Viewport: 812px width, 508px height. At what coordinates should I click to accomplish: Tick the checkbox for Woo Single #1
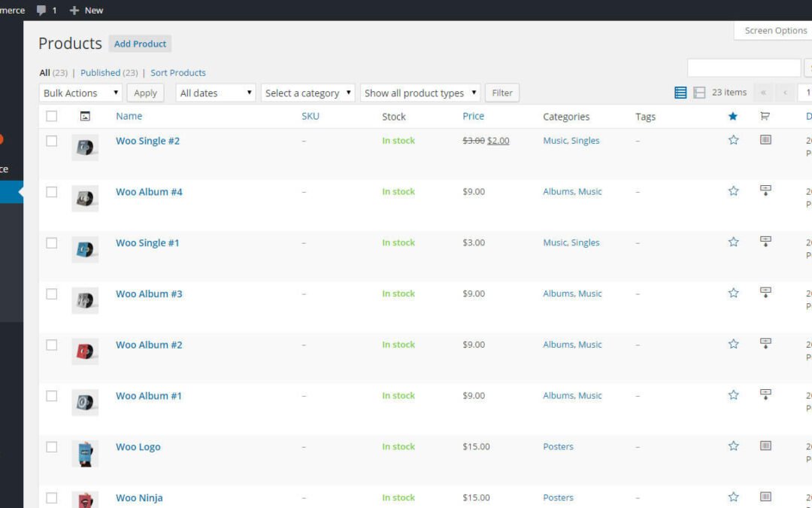tap(52, 243)
